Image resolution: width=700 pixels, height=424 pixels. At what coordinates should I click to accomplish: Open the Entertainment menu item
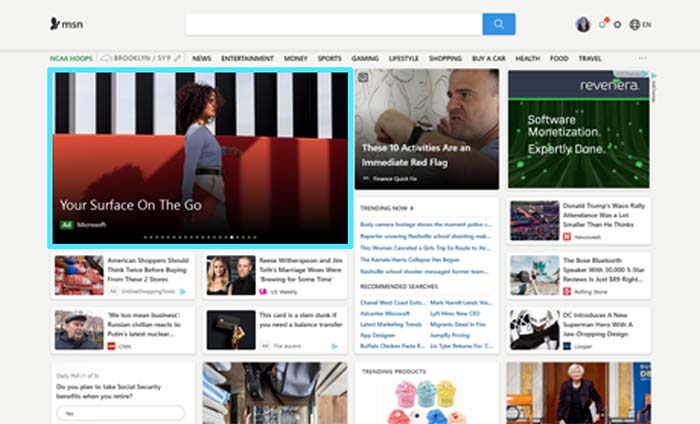[247, 59]
